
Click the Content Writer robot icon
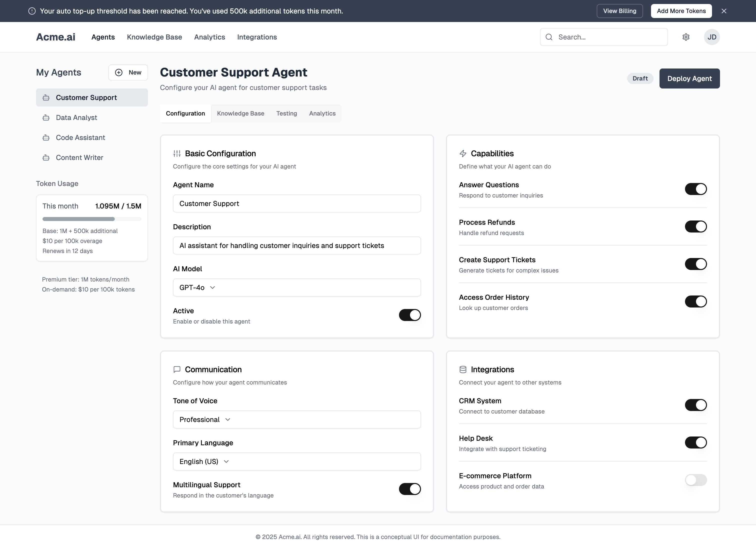pos(46,158)
